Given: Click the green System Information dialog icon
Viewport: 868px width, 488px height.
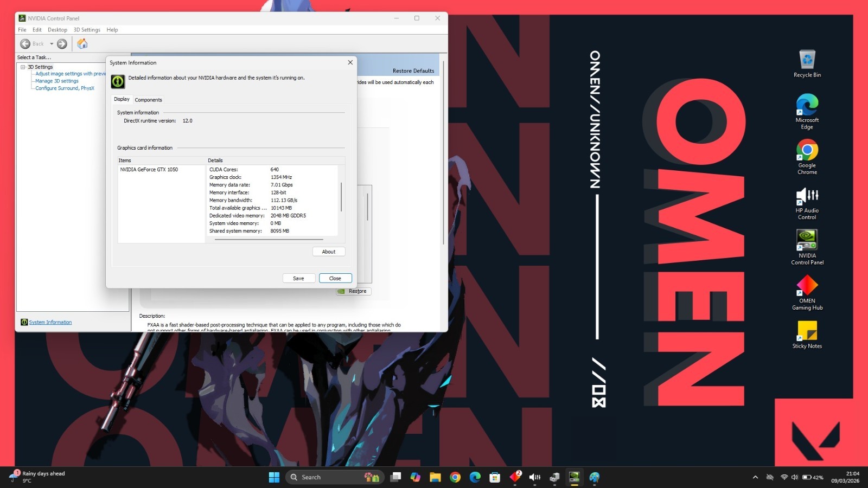Looking at the screenshot, I should (118, 81).
